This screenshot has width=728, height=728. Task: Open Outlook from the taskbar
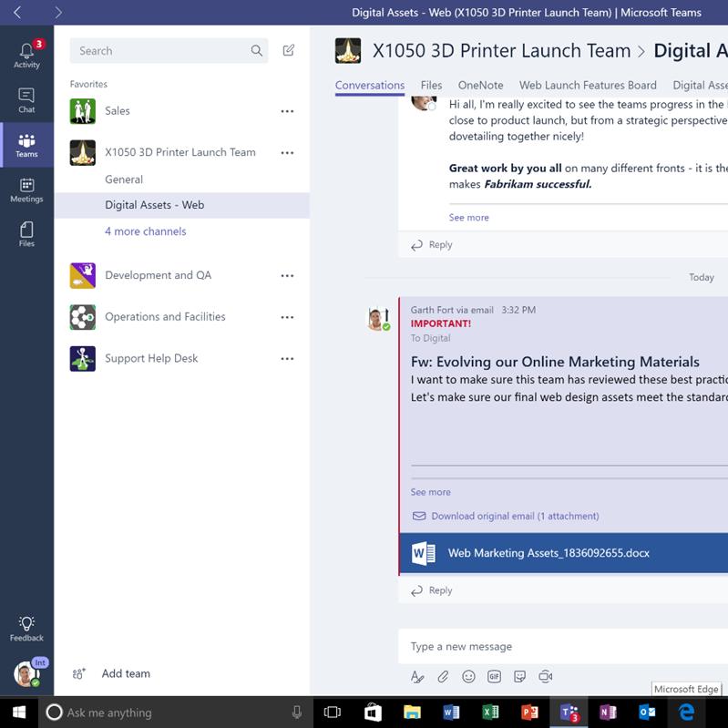click(647, 713)
